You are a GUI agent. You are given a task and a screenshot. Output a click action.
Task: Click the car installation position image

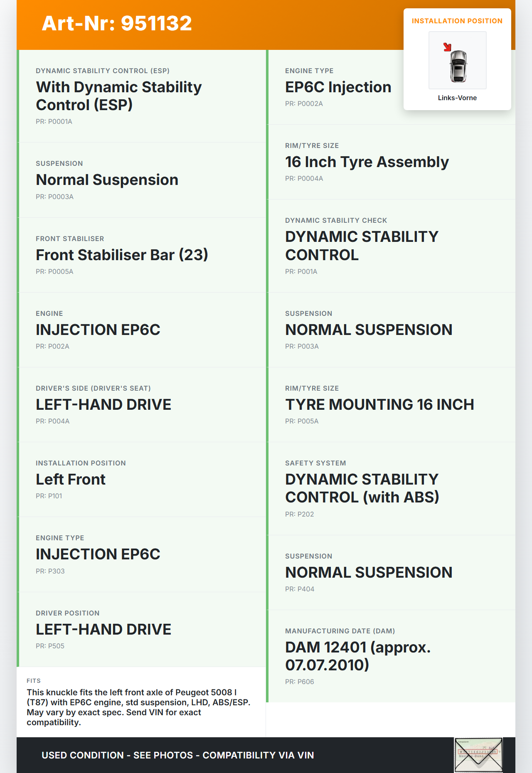(458, 61)
